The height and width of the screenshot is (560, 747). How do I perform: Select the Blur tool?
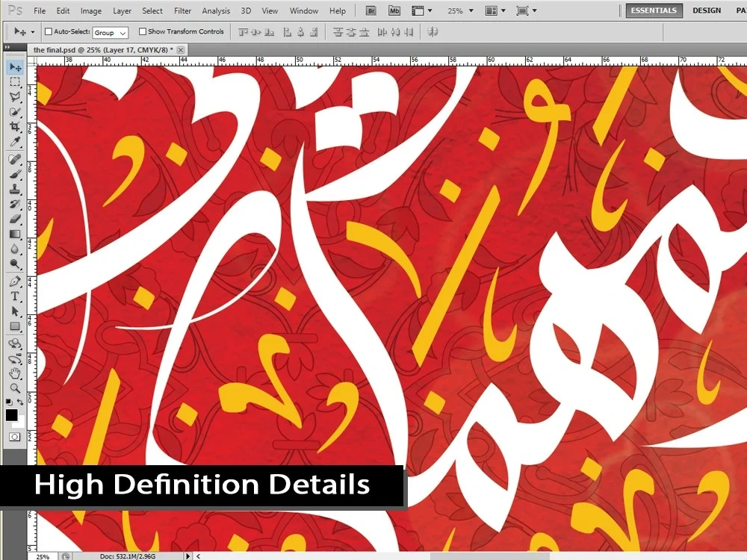(15, 249)
